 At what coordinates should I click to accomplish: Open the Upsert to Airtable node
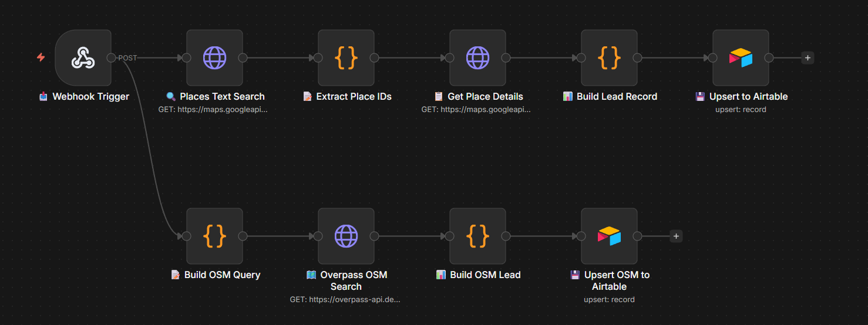pos(741,57)
